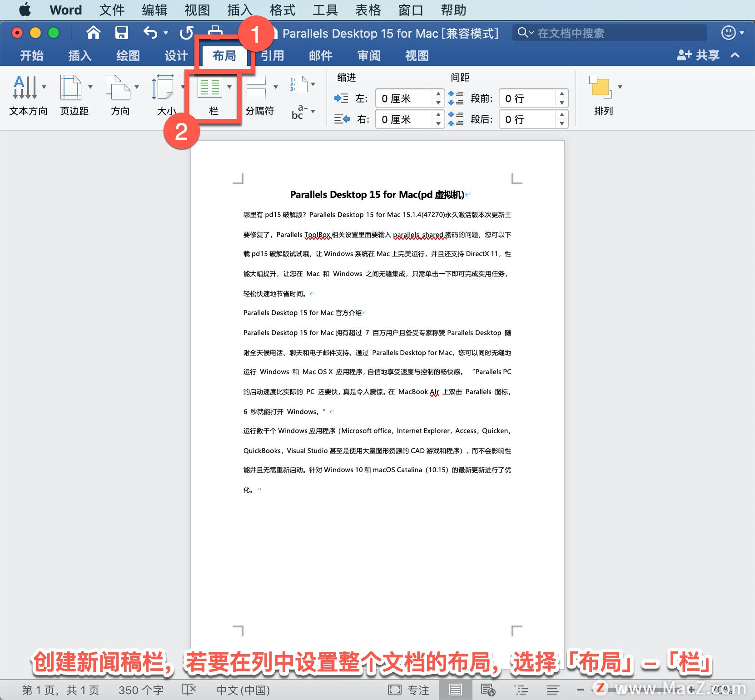The width and height of the screenshot is (755, 700).
Task: Expand the Arrange dropdown arrow
Action: coord(620,87)
